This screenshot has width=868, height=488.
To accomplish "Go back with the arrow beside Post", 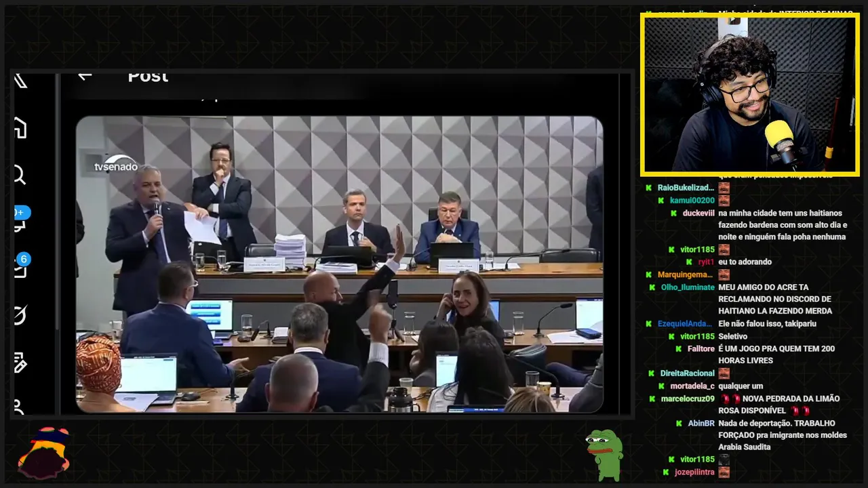I will [84, 75].
